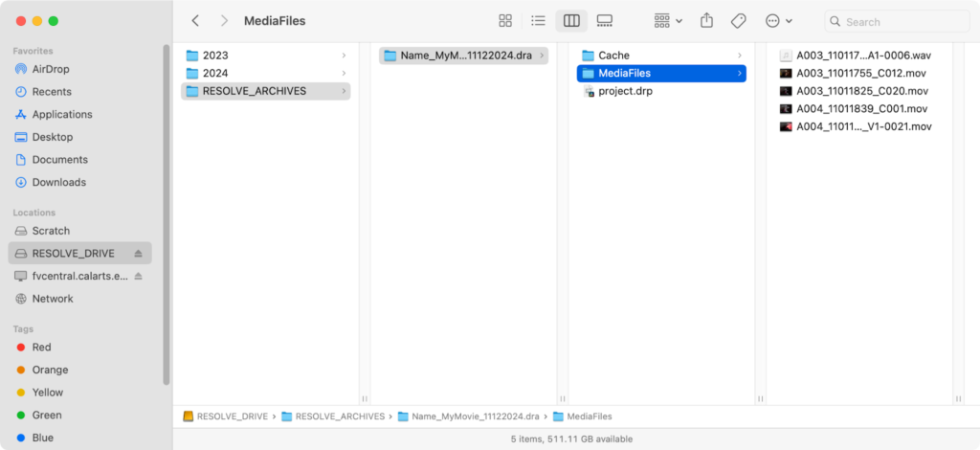Eject the fvcentral.calarts server
Viewport: 980px width, 450px height.
138,276
